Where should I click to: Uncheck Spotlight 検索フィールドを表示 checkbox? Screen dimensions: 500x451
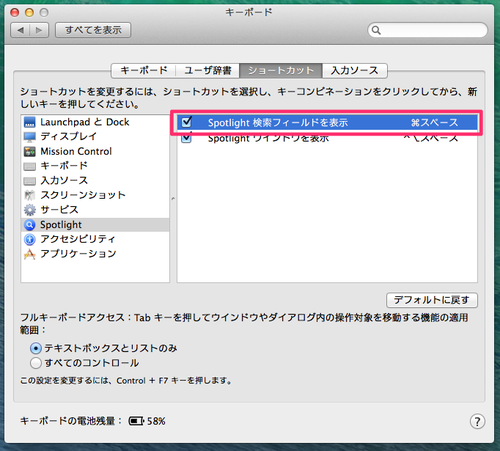pyautogui.click(x=187, y=122)
